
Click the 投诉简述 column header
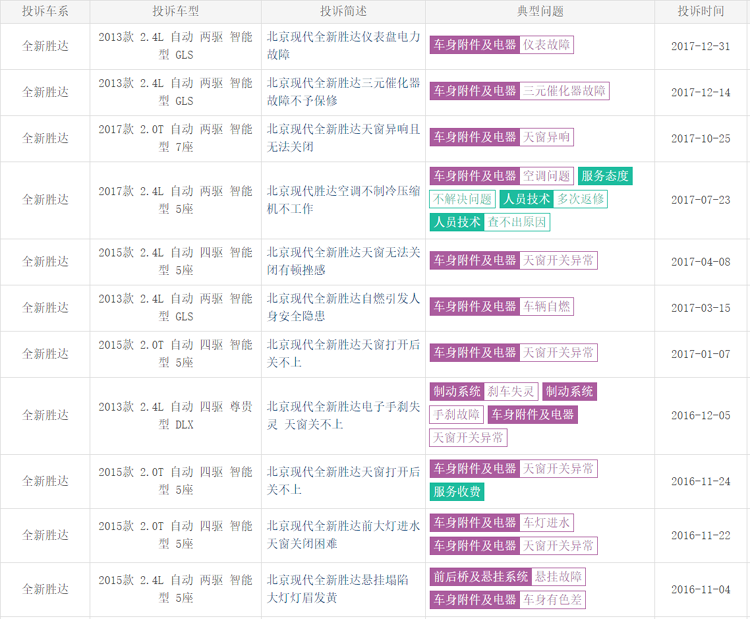click(x=343, y=11)
